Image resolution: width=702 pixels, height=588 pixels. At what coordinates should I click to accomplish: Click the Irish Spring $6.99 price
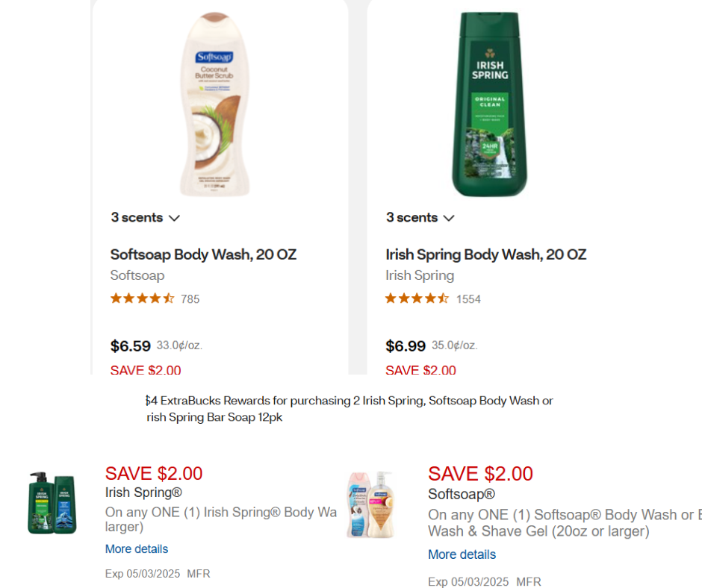pyautogui.click(x=406, y=346)
